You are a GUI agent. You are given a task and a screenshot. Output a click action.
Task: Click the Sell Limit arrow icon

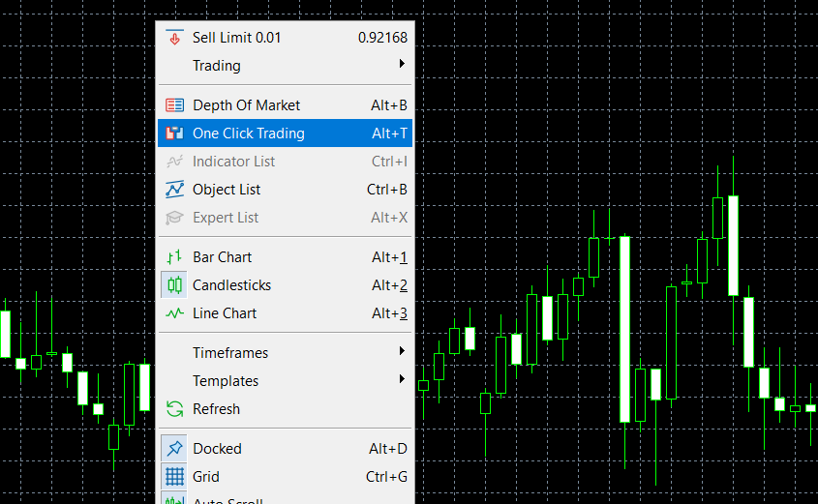[174, 38]
